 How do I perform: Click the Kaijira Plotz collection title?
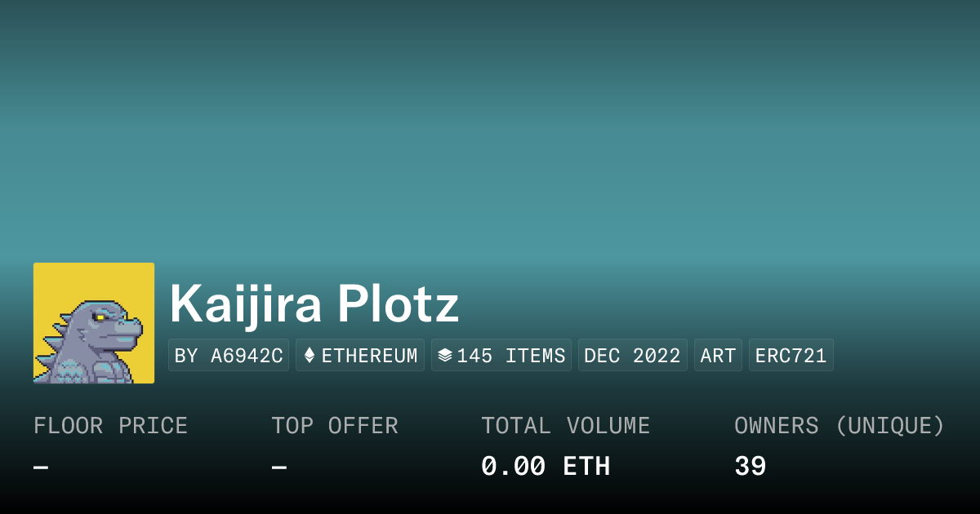pyautogui.click(x=314, y=305)
